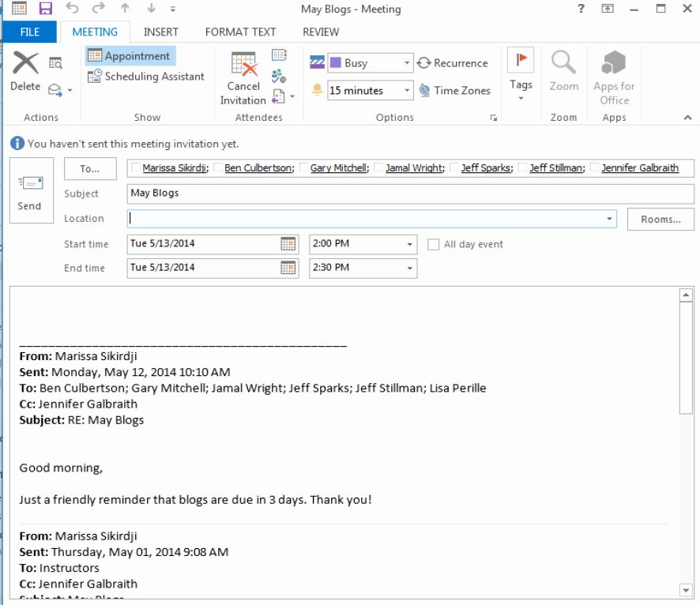
Task: Open Ribbon Display Options
Action: click(608, 9)
